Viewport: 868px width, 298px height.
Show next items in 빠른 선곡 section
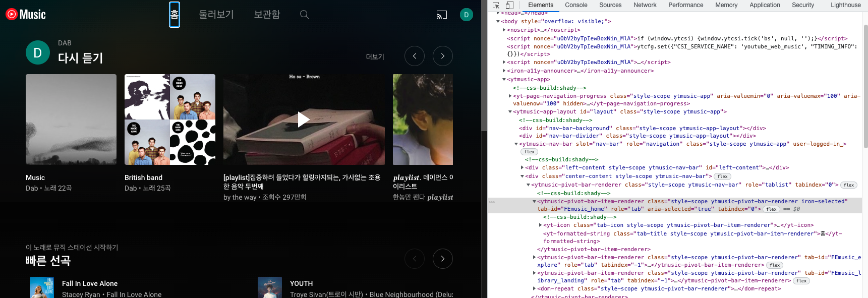pyautogui.click(x=443, y=259)
